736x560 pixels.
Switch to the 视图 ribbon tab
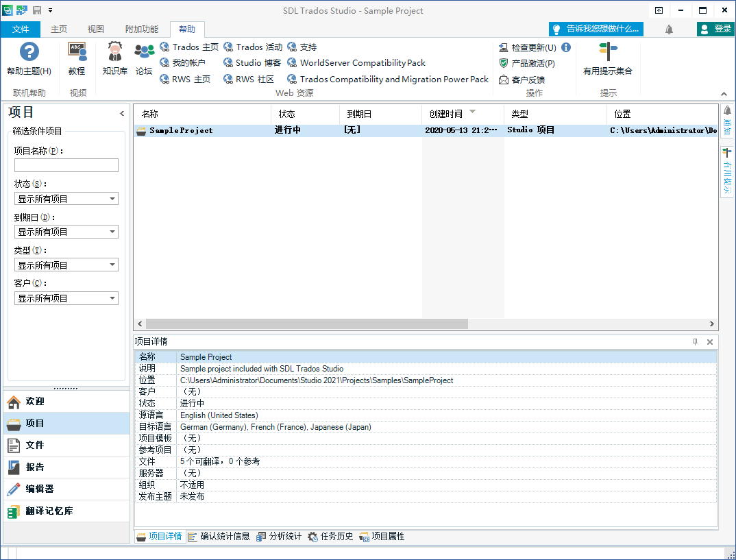(x=96, y=29)
